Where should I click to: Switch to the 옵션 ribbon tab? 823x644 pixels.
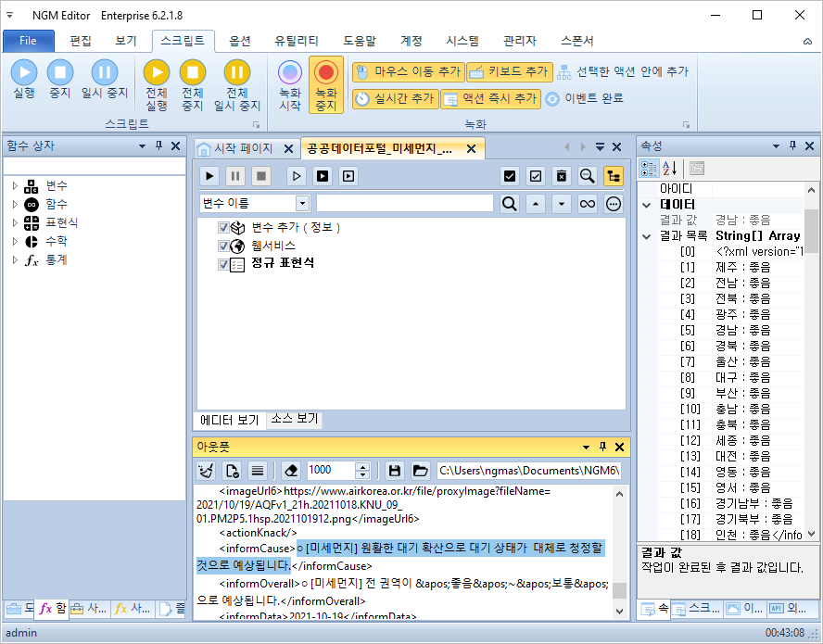coord(240,41)
